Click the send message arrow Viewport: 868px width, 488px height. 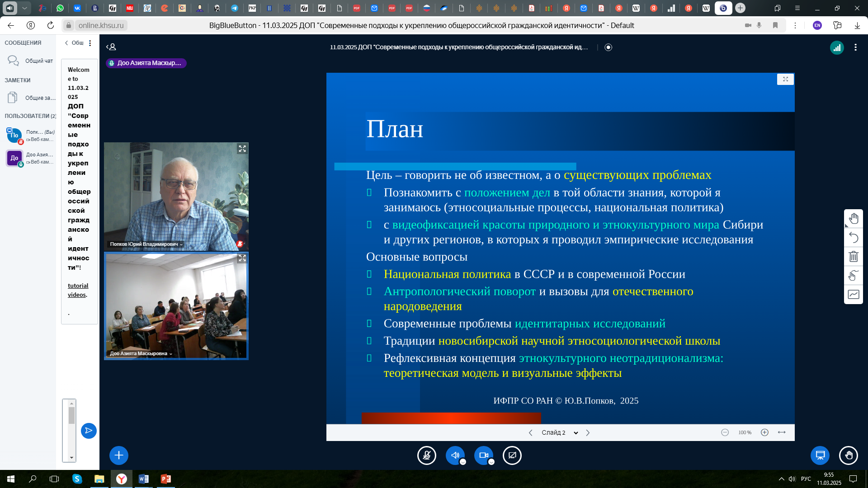pos(89,431)
